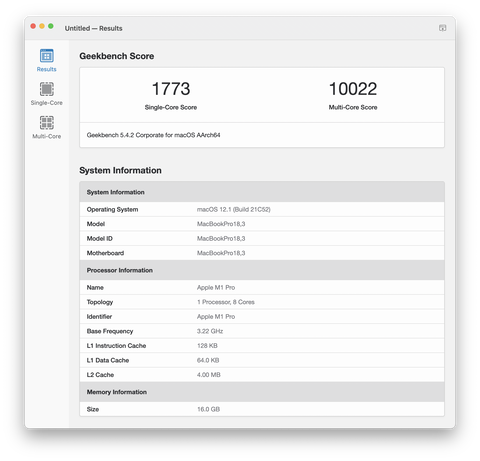This screenshot has width=480, height=461.
Task: Click the Geekbench Score heading
Action: click(117, 56)
